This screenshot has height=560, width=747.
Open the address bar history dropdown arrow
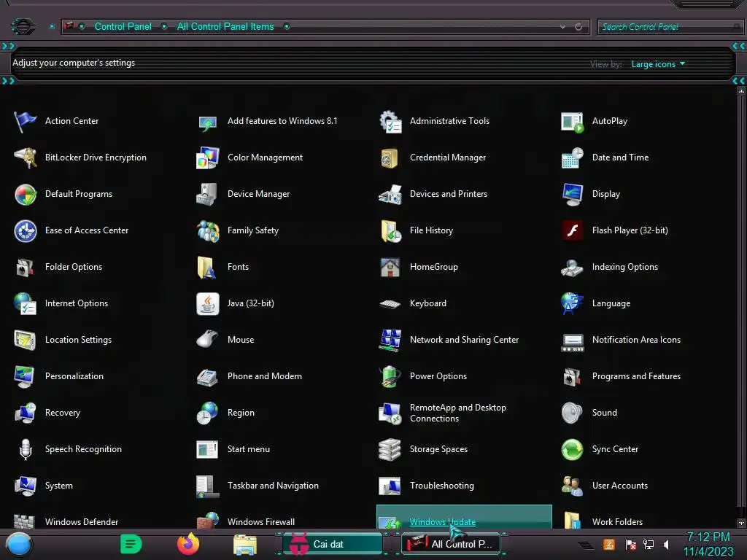562,27
